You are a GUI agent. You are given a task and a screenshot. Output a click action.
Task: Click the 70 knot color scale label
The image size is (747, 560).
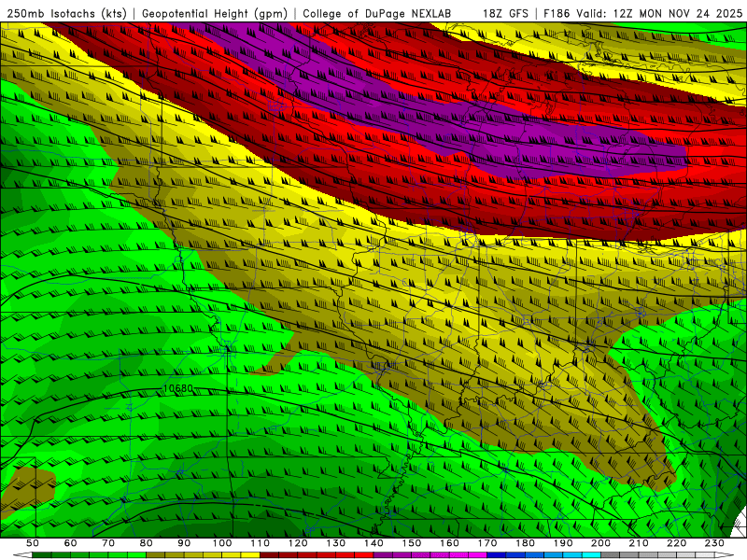(108, 543)
